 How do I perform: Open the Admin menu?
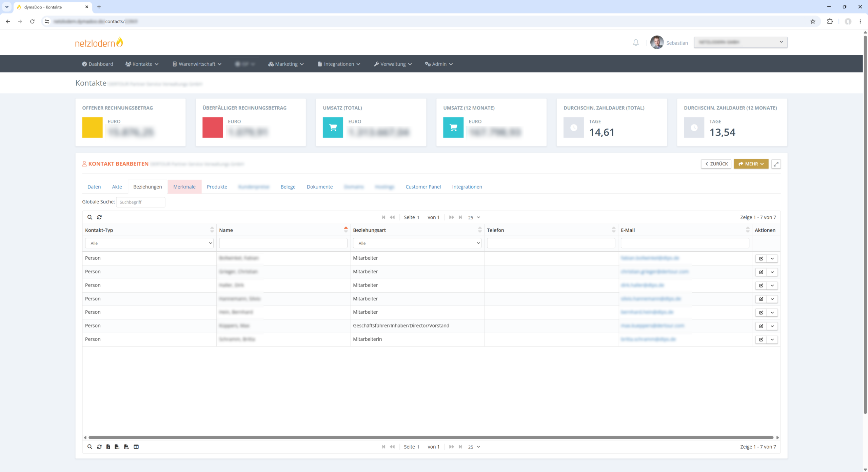click(439, 64)
